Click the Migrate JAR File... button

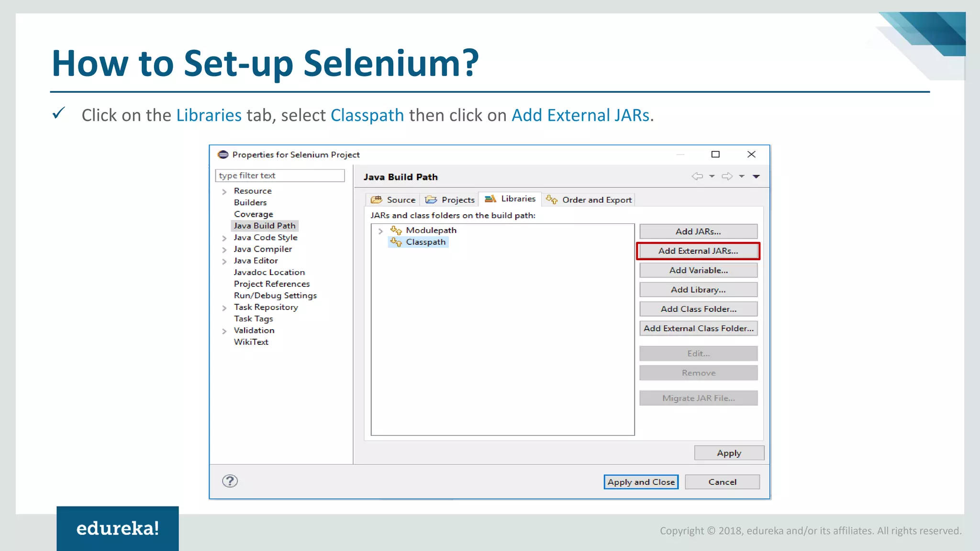coord(698,398)
